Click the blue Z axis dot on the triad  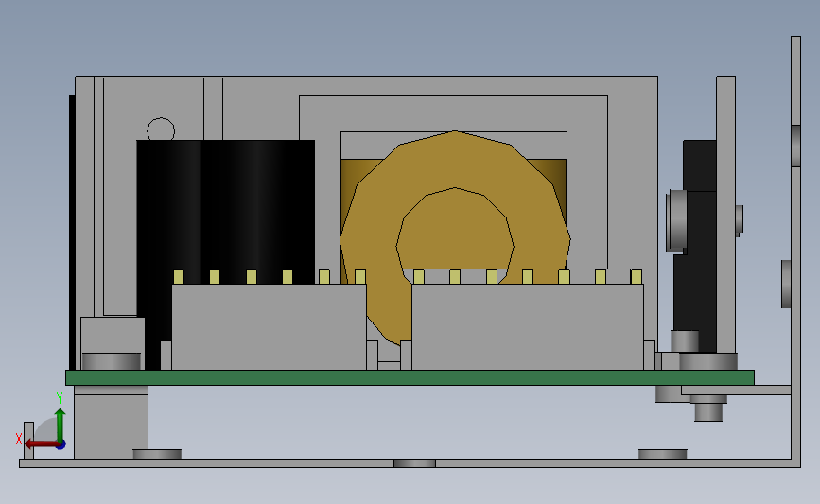61,444
